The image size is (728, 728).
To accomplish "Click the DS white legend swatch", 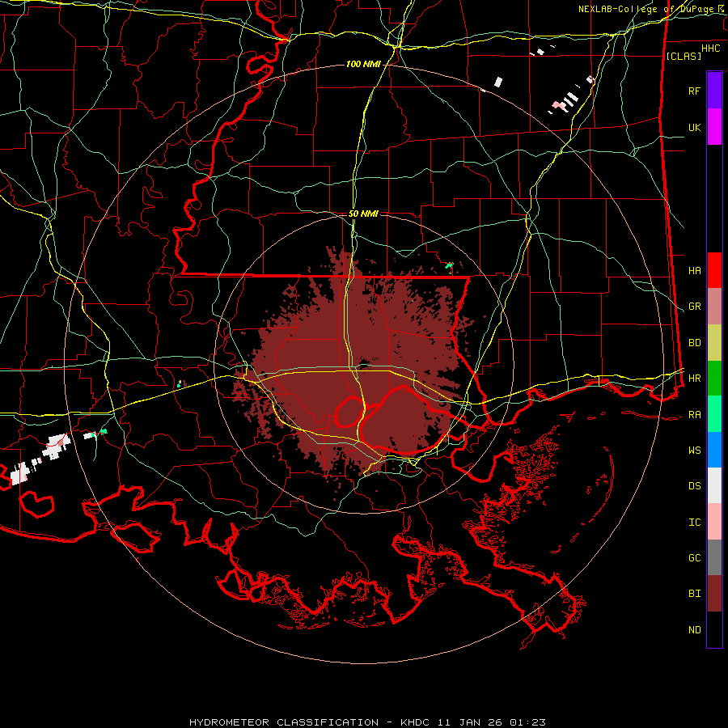I will click(x=714, y=485).
